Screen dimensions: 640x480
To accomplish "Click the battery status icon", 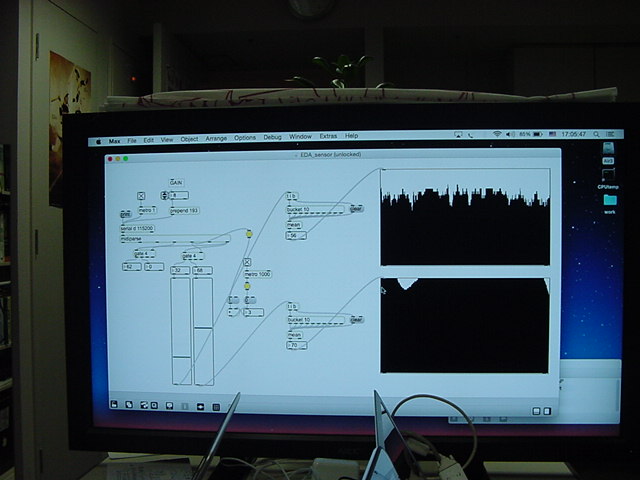I will coord(538,134).
